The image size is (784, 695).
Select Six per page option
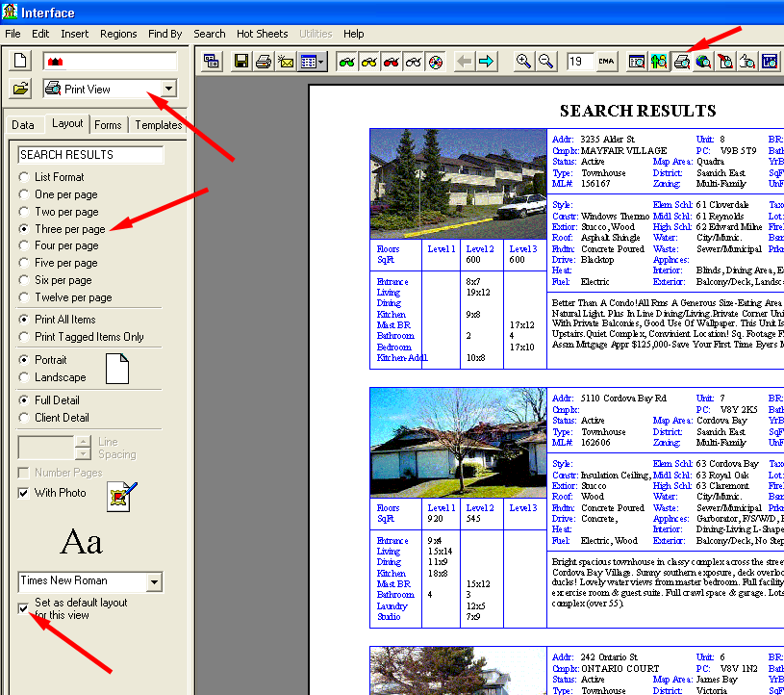pyautogui.click(x=23, y=280)
